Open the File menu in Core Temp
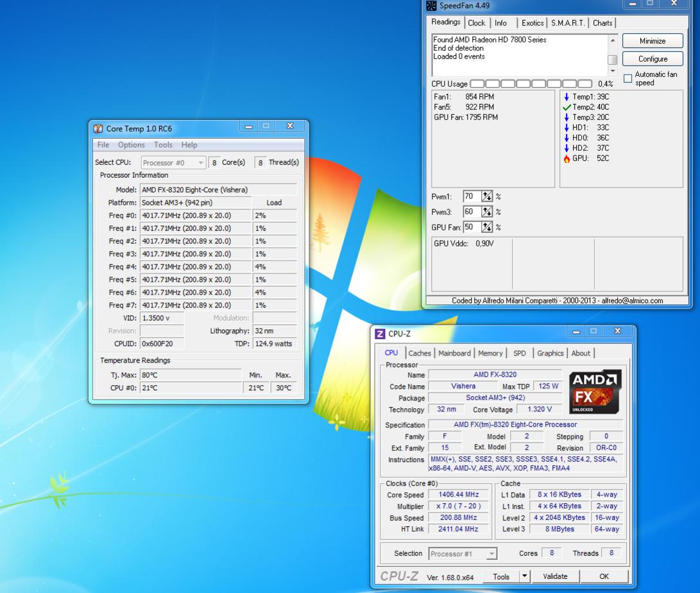This screenshot has width=700, height=593. (103, 144)
